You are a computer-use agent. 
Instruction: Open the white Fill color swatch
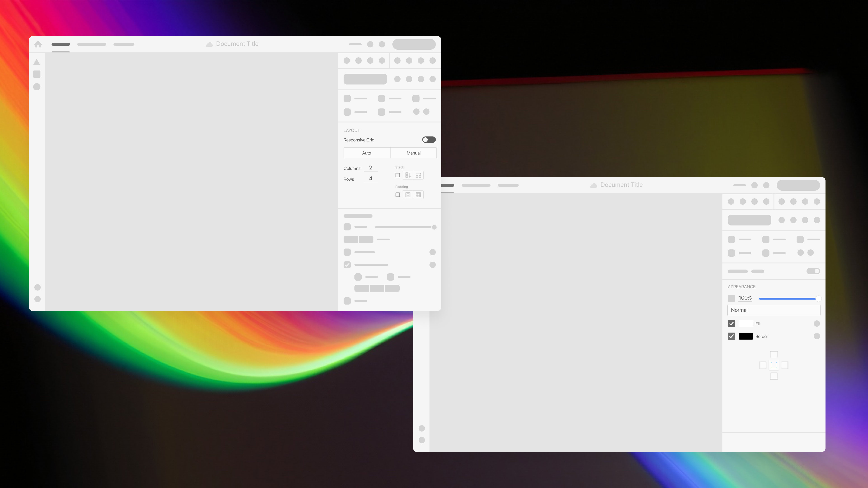pos(746,324)
